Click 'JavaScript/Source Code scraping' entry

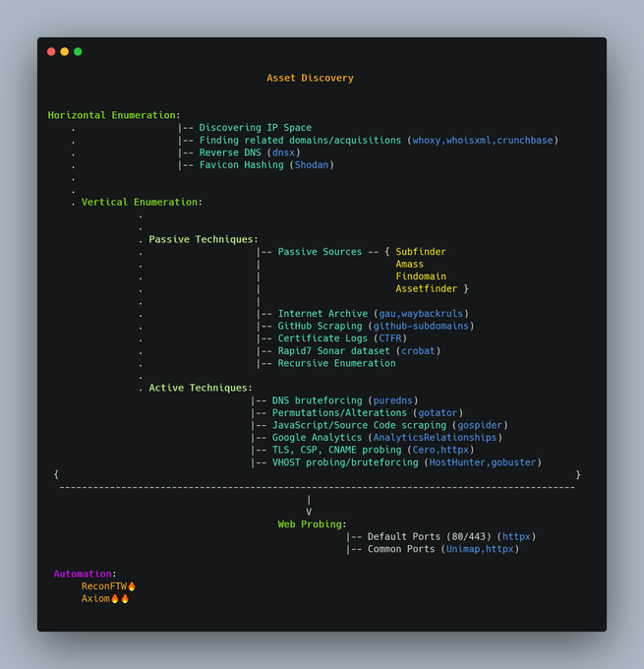click(x=359, y=425)
